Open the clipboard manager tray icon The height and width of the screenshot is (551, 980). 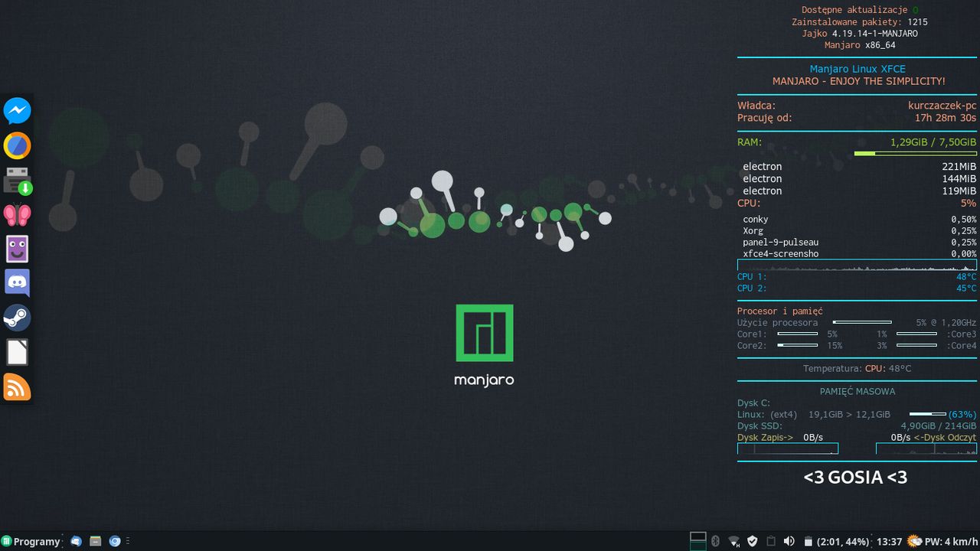(x=771, y=541)
